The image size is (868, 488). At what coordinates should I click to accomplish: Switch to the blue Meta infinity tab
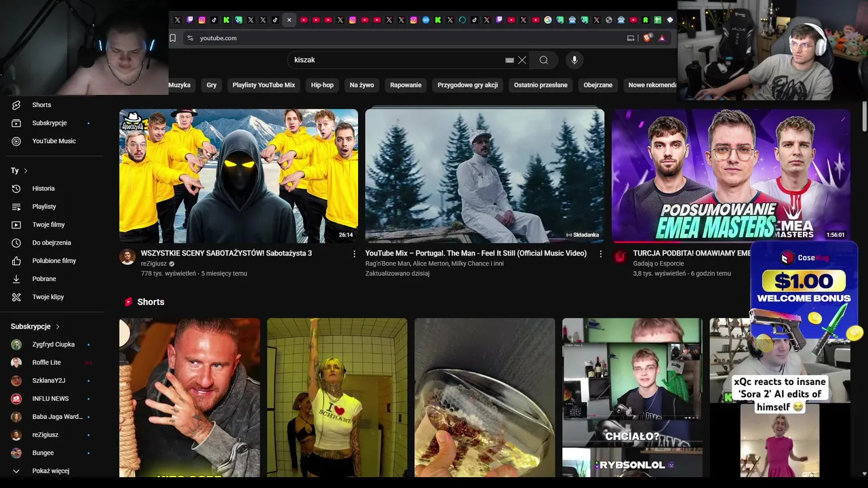[x=426, y=20]
